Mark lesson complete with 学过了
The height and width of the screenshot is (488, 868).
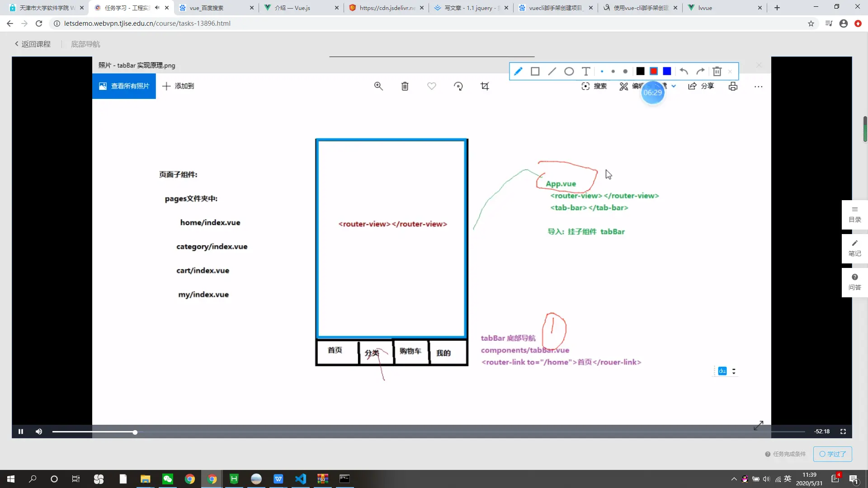click(x=832, y=454)
